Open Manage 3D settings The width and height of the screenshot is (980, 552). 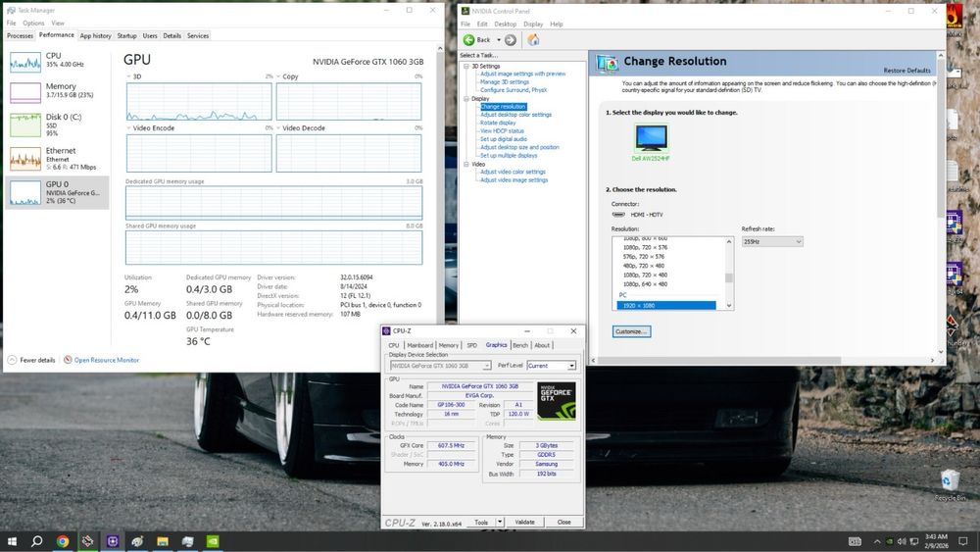505,82
